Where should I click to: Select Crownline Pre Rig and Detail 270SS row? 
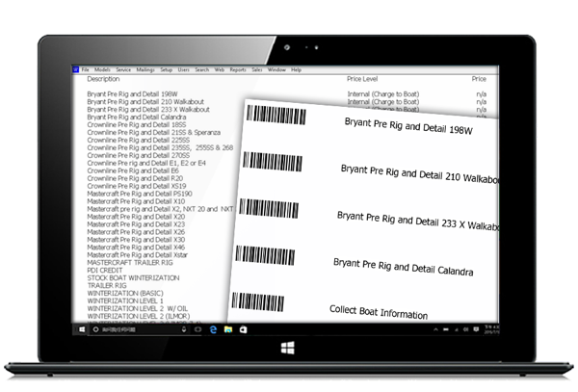click(x=138, y=155)
